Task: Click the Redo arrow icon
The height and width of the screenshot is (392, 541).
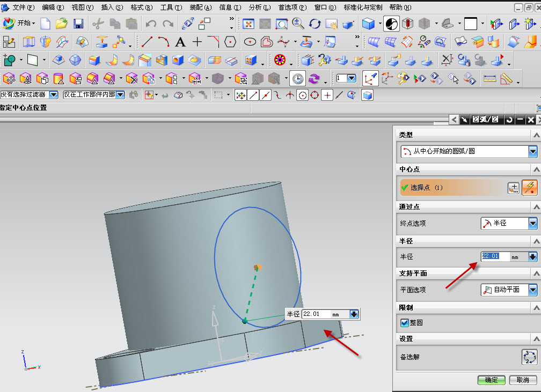Action: [168, 24]
